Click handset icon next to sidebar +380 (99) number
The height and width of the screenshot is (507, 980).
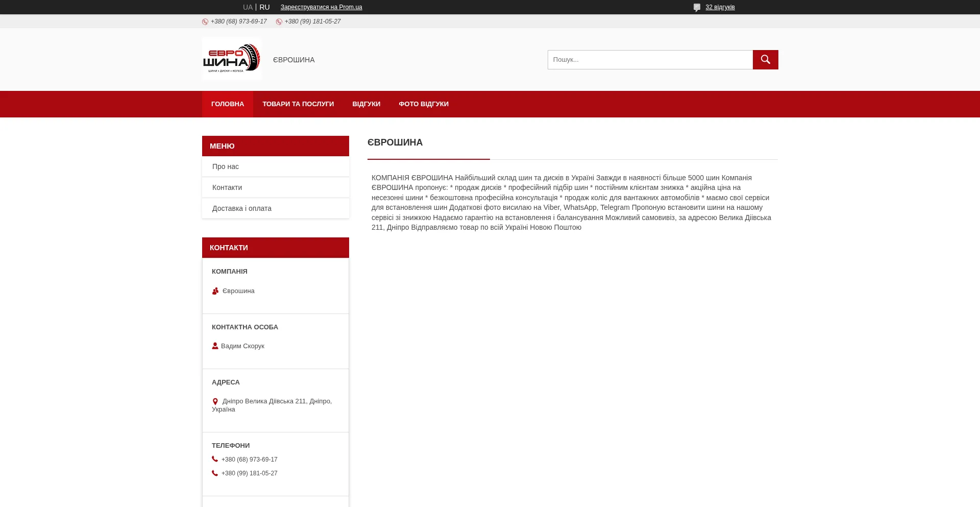pyautogui.click(x=215, y=473)
